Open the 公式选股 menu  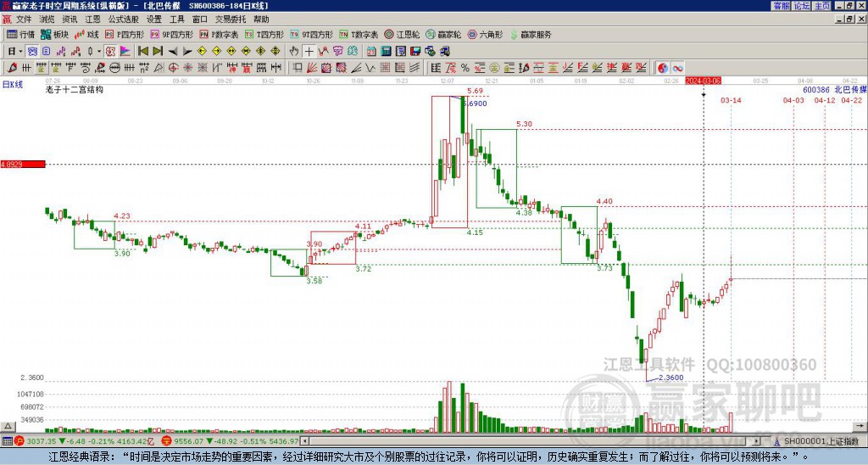point(124,20)
